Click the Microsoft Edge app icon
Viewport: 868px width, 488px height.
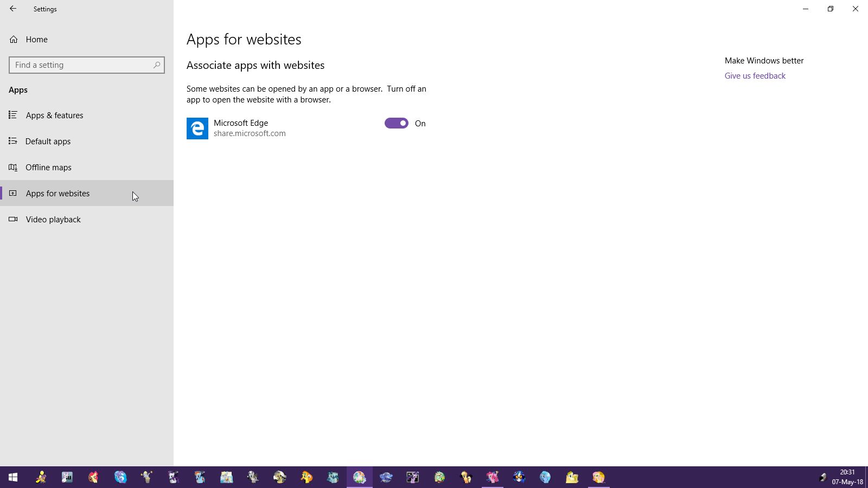(x=197, y=129)
